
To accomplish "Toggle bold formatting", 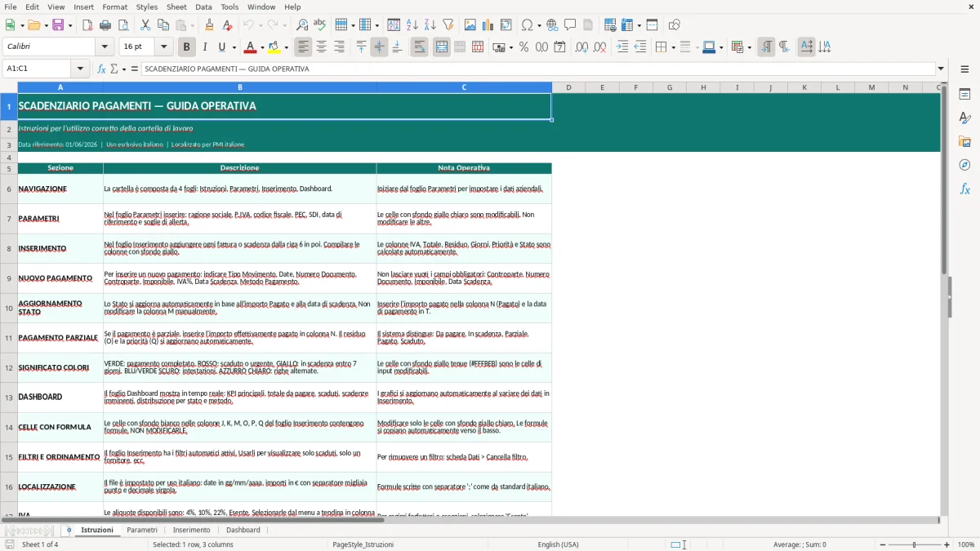I will click(186, 47).
